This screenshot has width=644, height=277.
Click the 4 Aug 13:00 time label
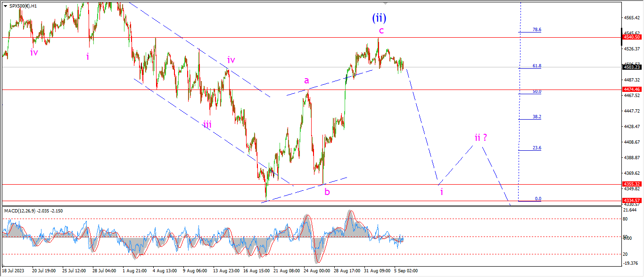coord(165,271)
